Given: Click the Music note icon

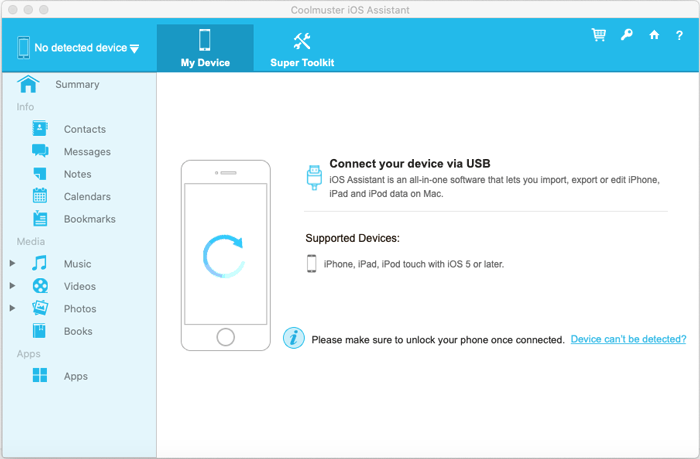Looking at the screenshot, I should click(x=39, y=263).
